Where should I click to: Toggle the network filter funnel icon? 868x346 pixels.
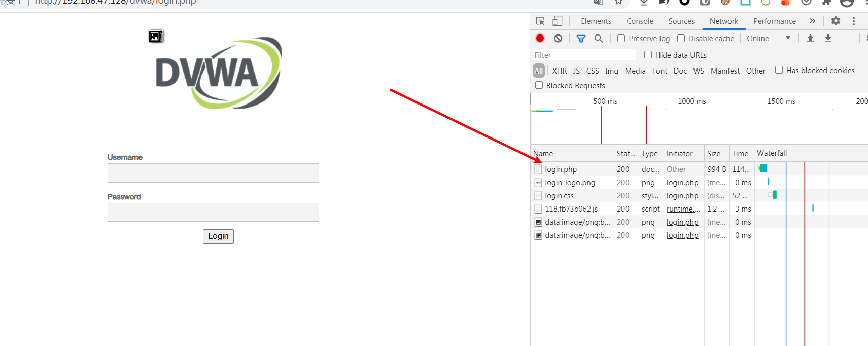581,38
